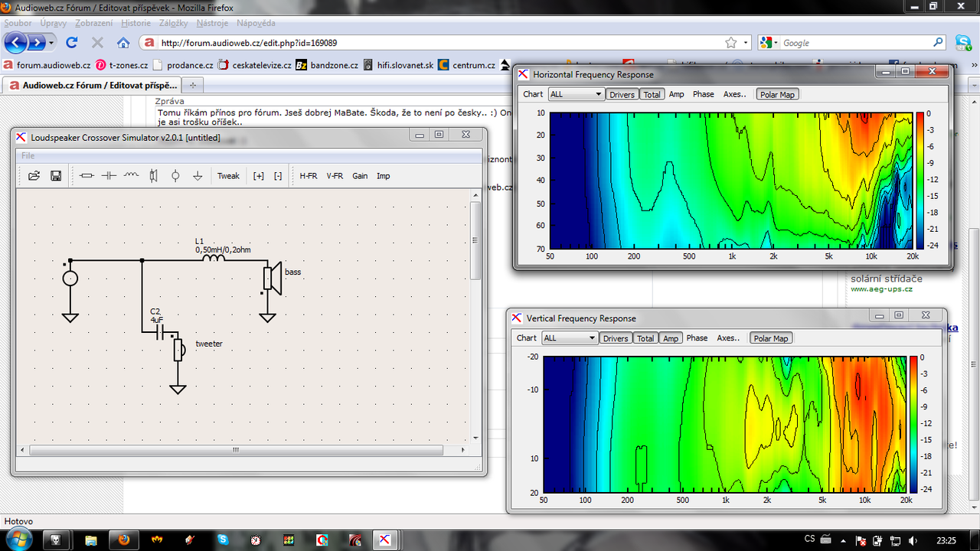Save the crossover using the floppy disk icon
The height and width of the screenshot is (551, 980).
(56, 176)
